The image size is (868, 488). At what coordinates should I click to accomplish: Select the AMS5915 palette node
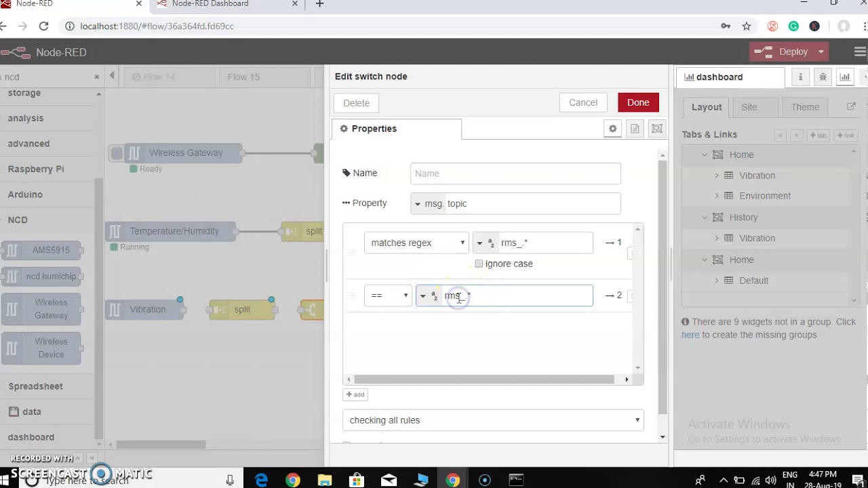[42, 250]
